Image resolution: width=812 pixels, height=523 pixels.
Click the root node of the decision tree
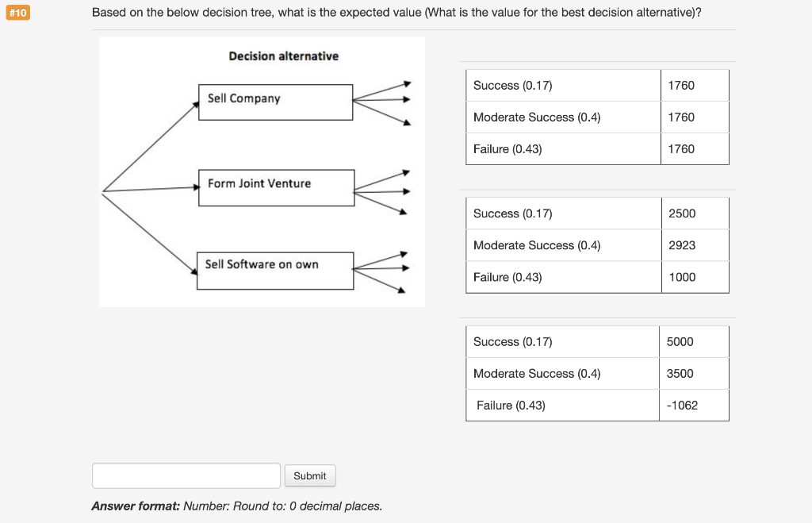[103, 190]
